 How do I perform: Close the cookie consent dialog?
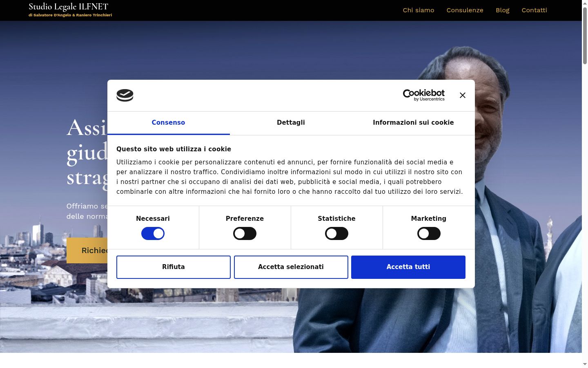[462, 95]
